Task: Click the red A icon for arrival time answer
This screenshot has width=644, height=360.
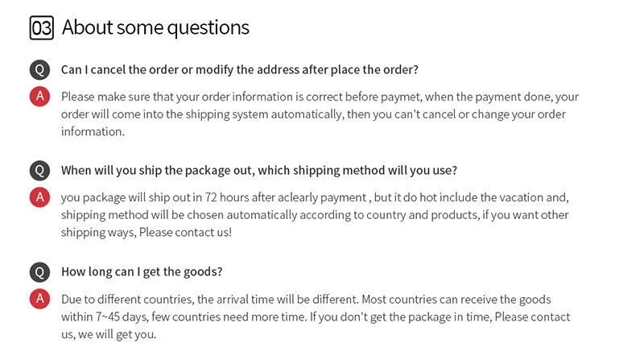Action: coord(39,299)
